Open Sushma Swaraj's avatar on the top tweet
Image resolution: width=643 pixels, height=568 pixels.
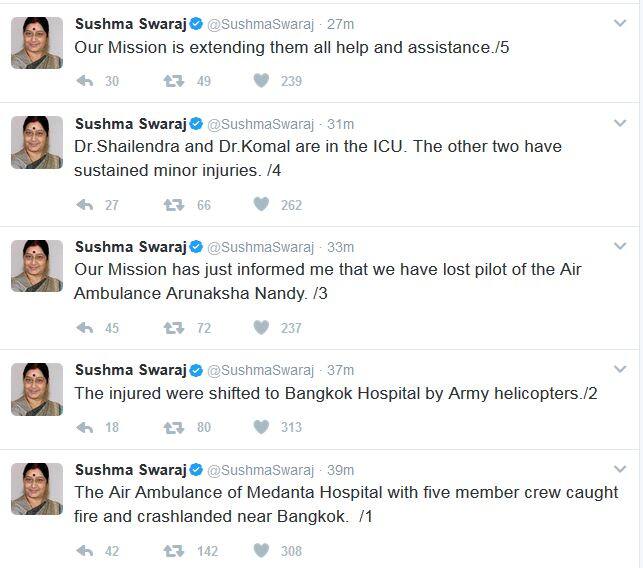[37, 43]
